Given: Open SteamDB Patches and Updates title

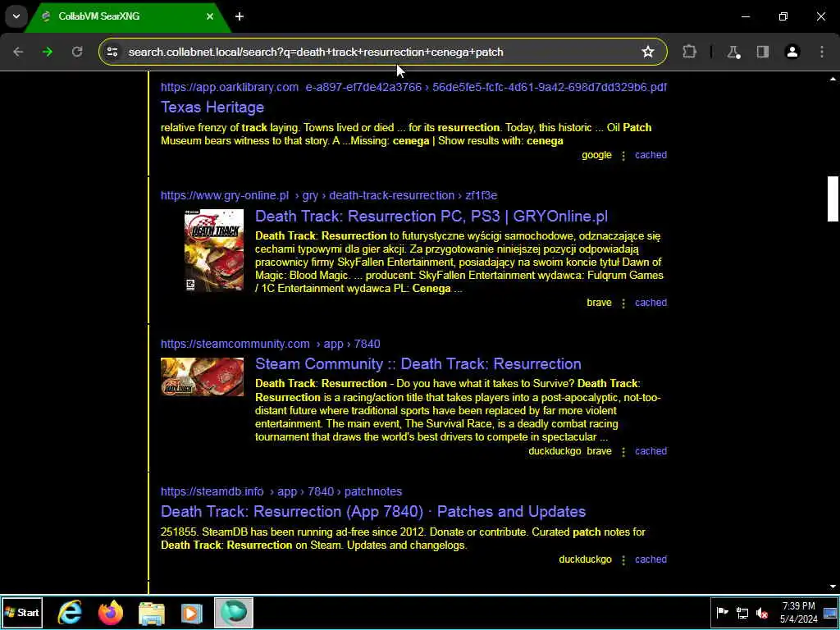Looking at the screenshot, I should 373,512.
